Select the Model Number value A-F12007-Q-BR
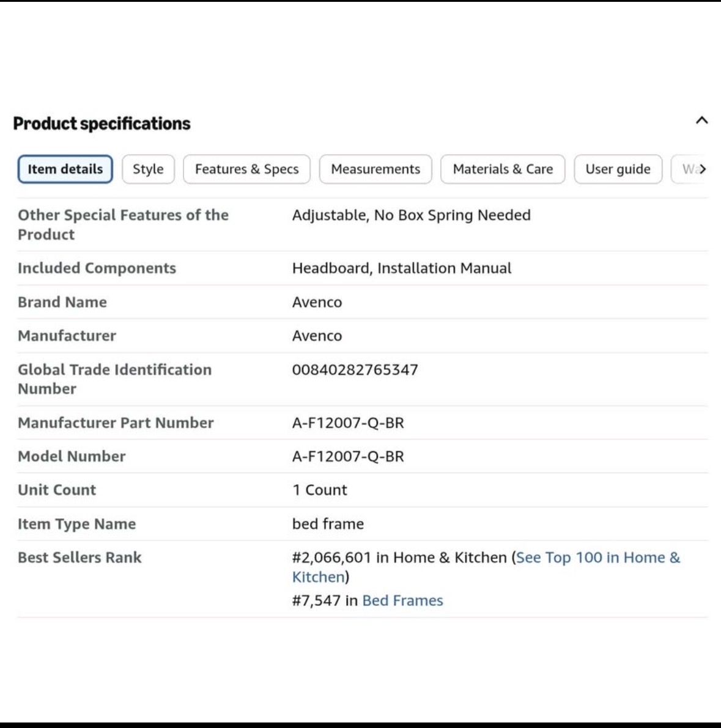 (x=348, y=457)
